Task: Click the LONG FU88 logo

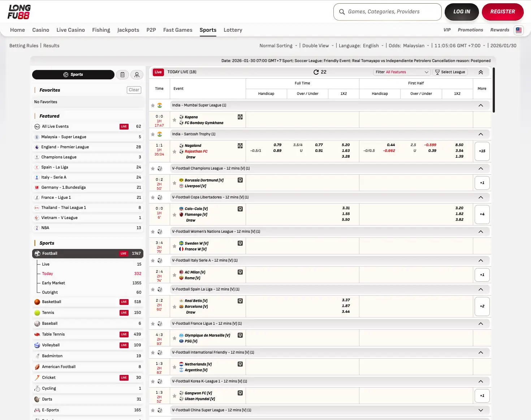Action: point(19,12)
